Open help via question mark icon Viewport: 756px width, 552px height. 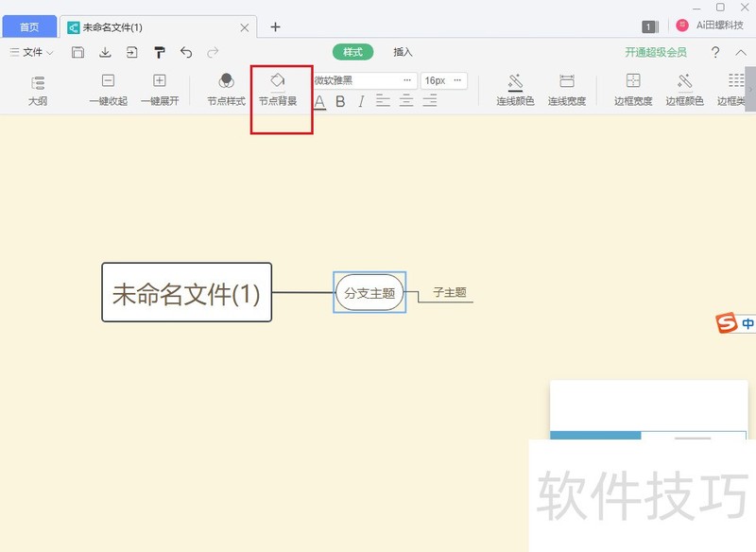(x=715, y=52)
